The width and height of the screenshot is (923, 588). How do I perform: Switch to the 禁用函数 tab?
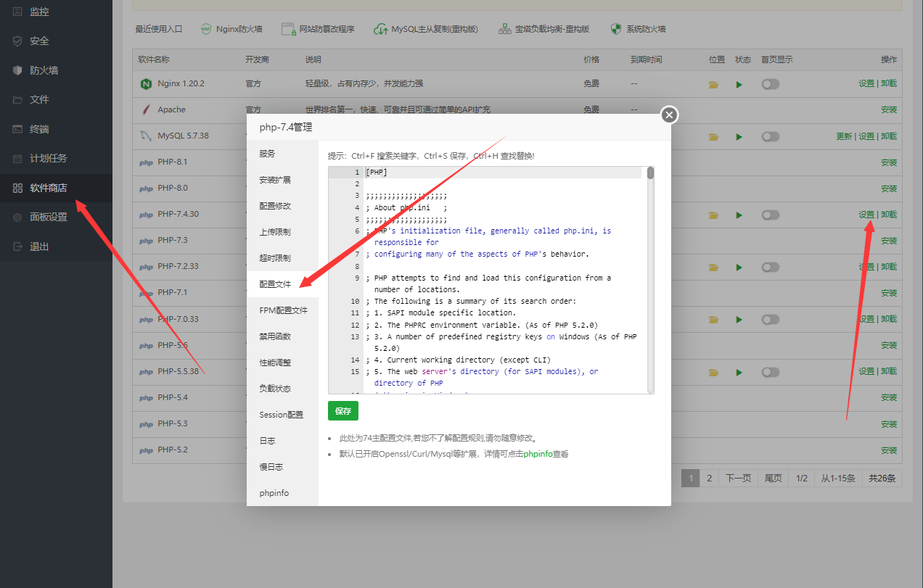(282, 336)
